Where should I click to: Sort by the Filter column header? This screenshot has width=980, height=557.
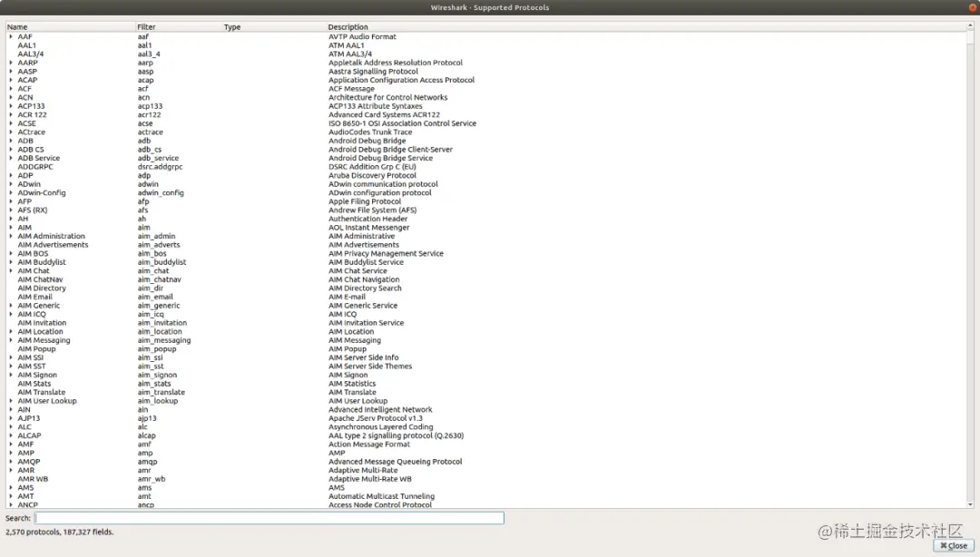[x=180, y=27]
